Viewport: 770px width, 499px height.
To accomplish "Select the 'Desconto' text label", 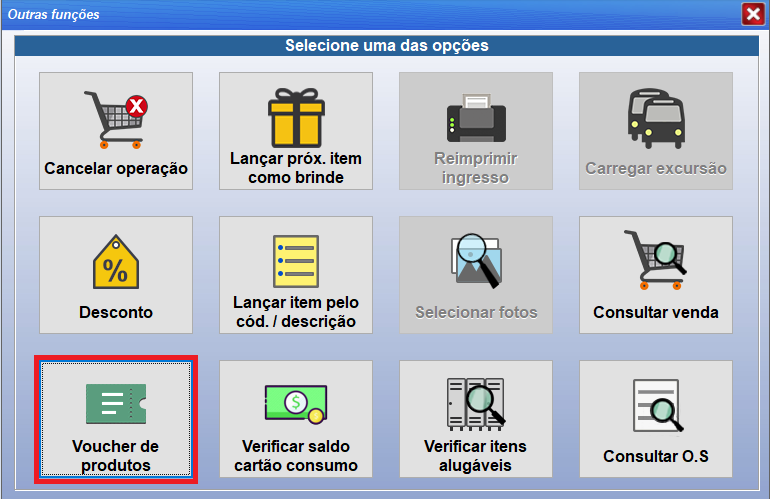I will 116,312.
